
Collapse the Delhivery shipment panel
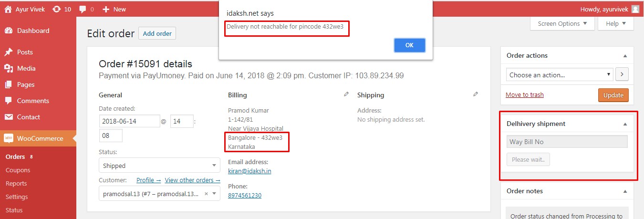pyautogui.click(x=625, y=124)
